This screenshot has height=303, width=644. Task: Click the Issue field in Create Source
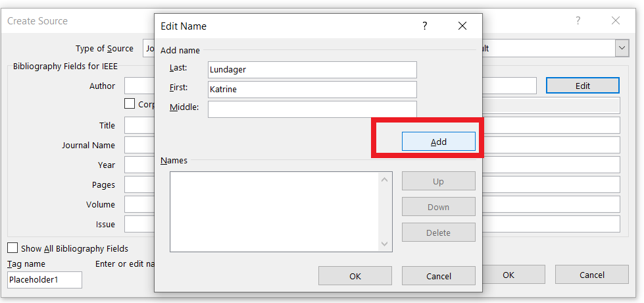(x=139, y=224)
